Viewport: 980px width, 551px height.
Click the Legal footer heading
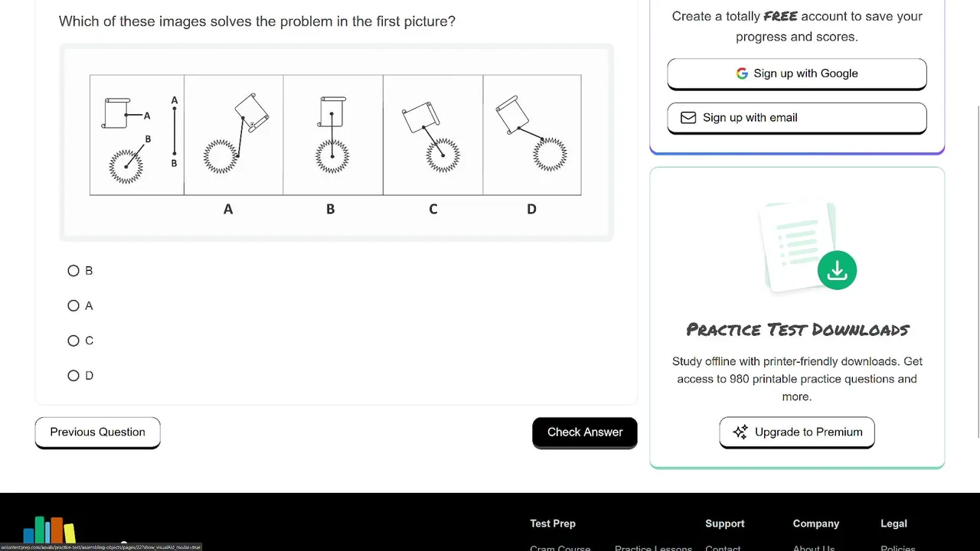[893, 523]
